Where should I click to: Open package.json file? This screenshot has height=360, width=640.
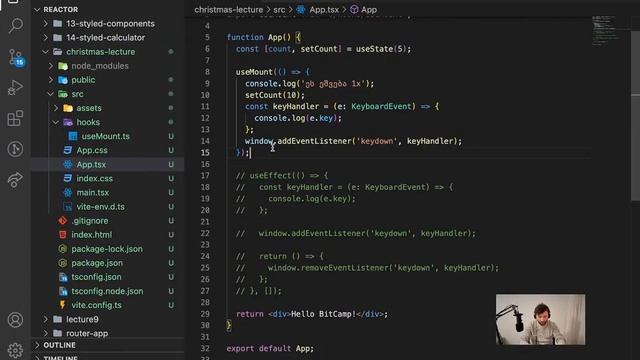click(97, 263)
